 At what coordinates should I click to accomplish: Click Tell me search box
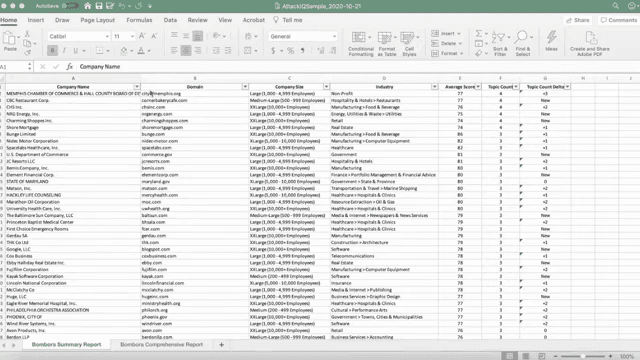click(x=288, y=20)
